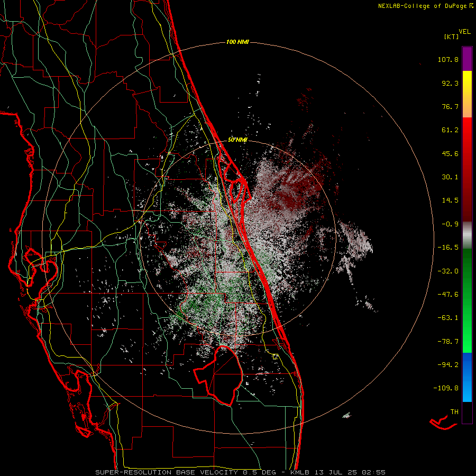Click the 'VEL' legend title

464,32
